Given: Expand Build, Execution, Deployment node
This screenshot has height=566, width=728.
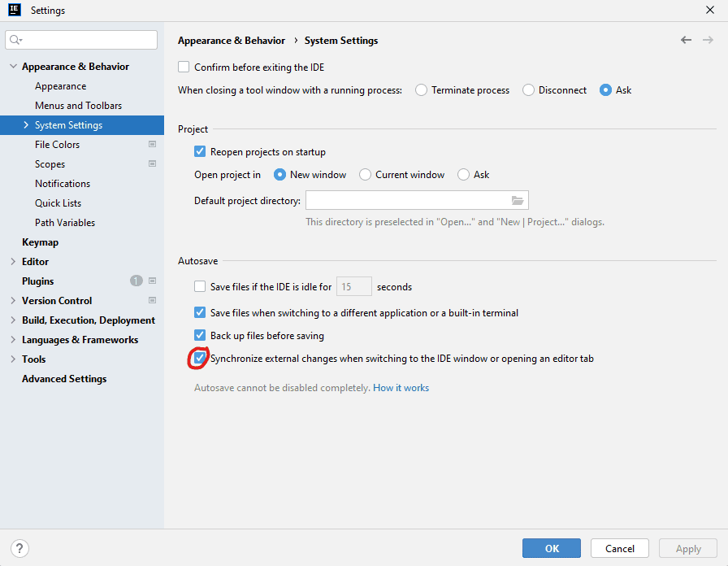Looking at the screenshot, I should 13,320.
